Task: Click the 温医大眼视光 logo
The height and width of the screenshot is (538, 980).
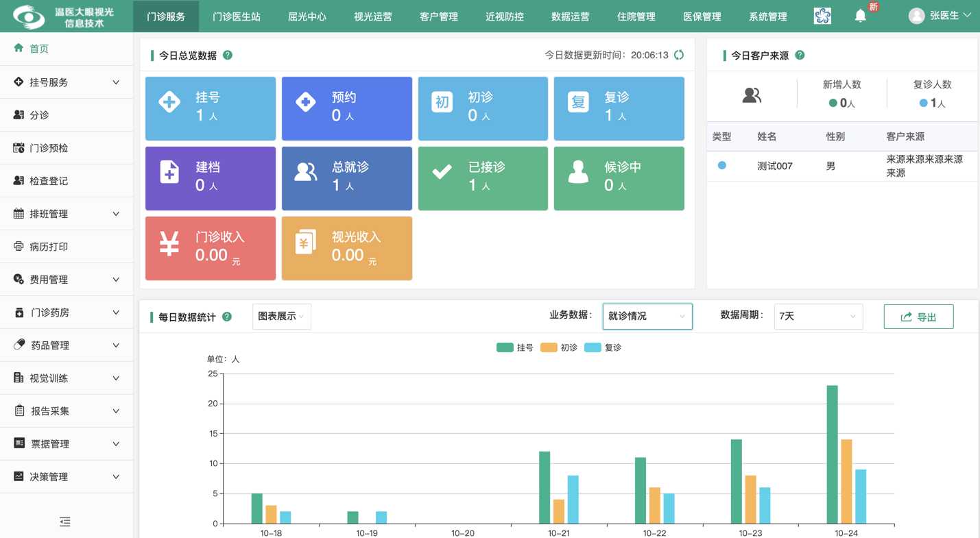Action: click(x=64, y=16)
